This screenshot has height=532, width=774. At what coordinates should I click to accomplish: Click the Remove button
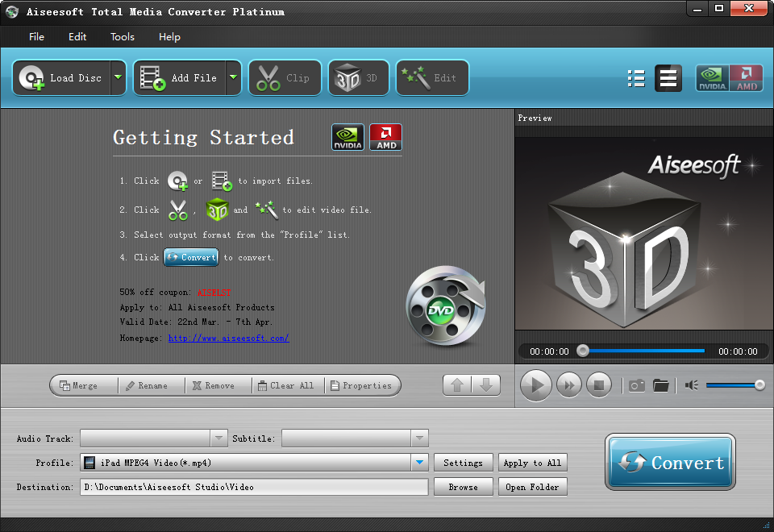click(x=218, y=385)
